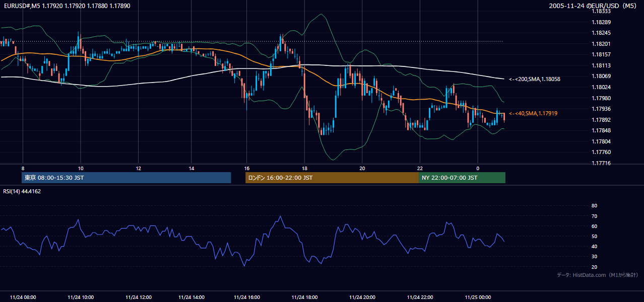Click price axis label 1.17760
Screen dimensions: 644x302
click(602, 152)
